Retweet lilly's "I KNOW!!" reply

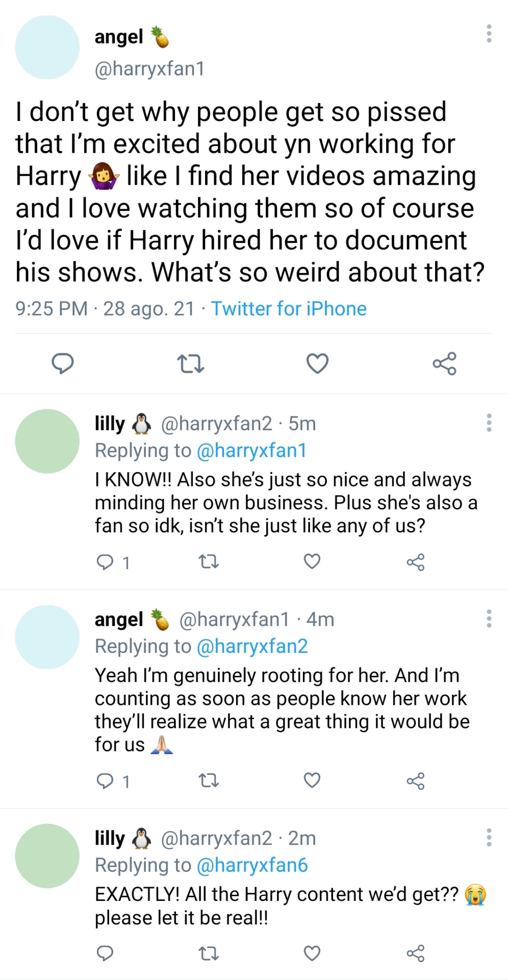tap(208, 562)
